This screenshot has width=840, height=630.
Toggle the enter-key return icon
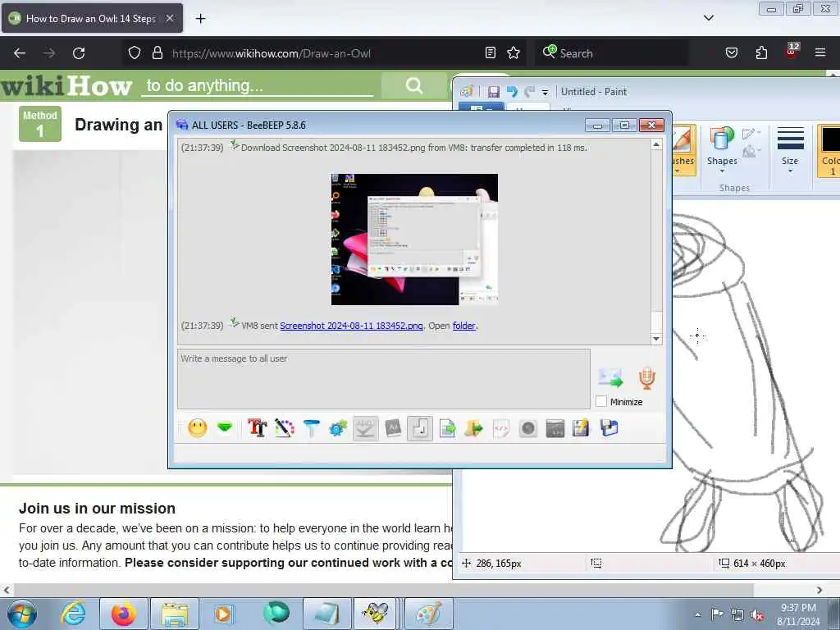420,428
